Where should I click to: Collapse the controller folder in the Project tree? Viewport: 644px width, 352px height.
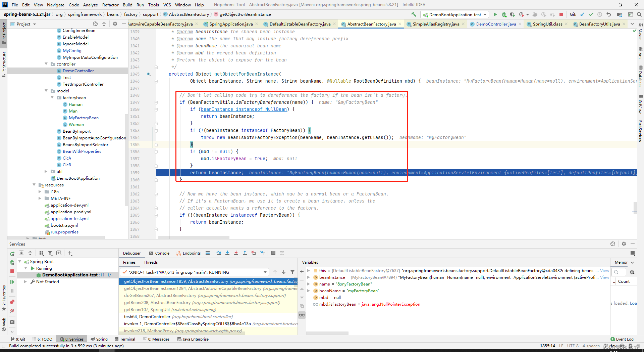point(46,64)
